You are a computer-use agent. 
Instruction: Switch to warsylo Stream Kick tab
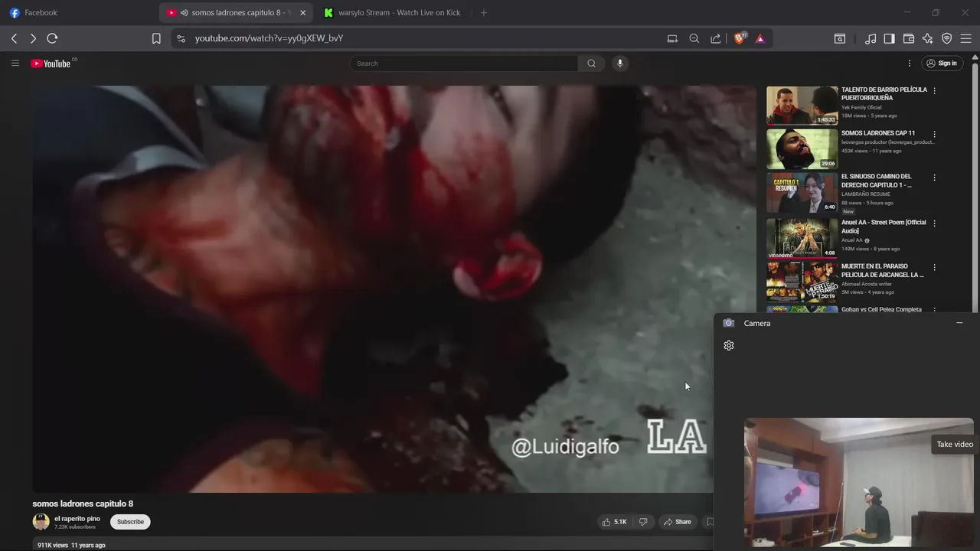click(x=391, y=13)
